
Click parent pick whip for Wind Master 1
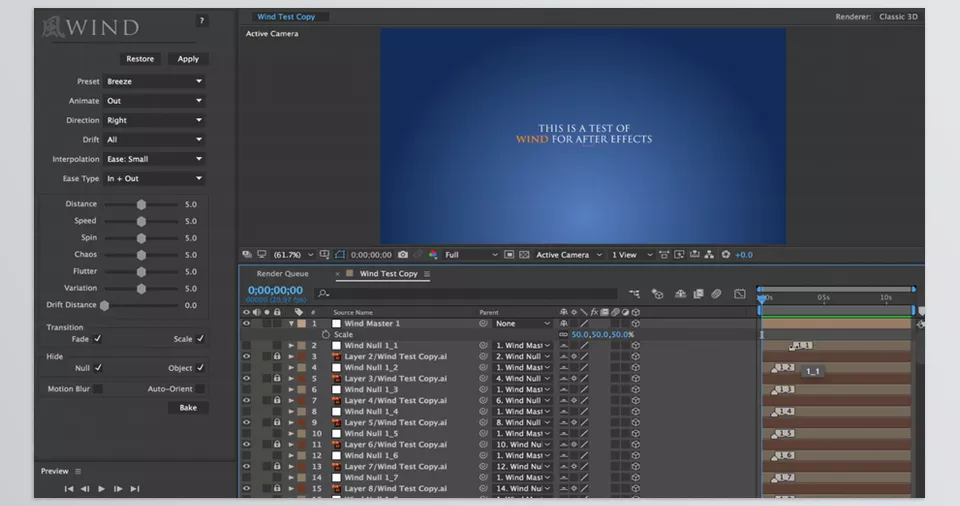484,323
